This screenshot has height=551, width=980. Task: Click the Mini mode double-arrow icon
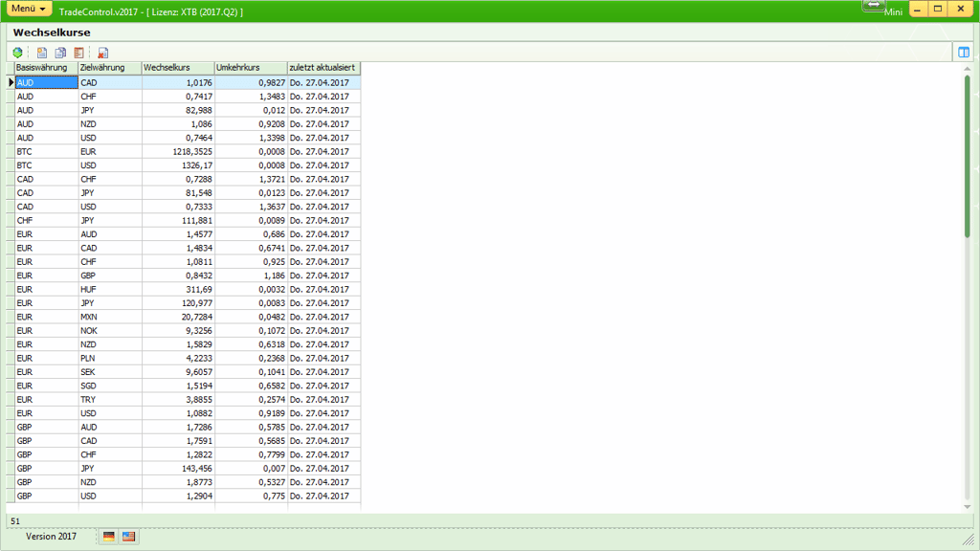pyautogui.click(x=873, y=5)
